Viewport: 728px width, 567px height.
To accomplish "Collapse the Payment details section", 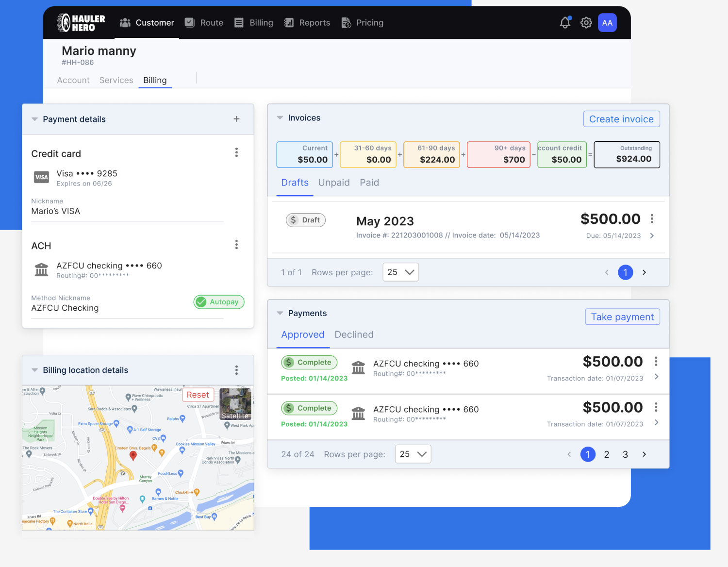I will [x=34, y=119].
